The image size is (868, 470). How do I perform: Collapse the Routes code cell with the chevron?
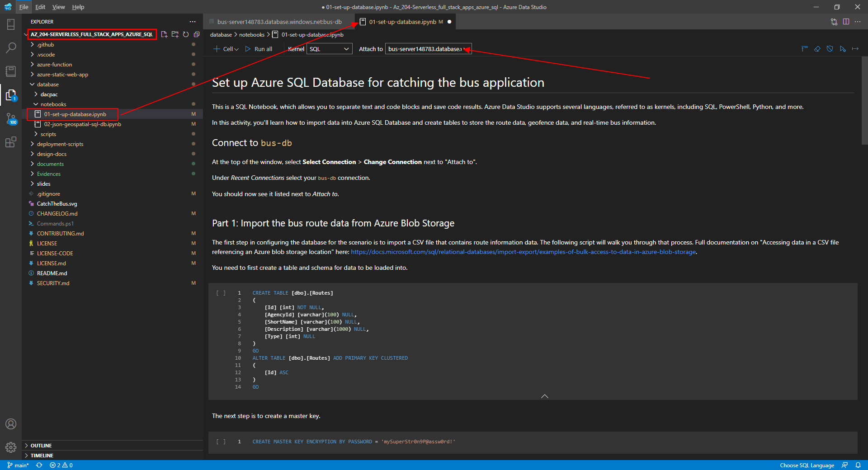tap(545, 396)
